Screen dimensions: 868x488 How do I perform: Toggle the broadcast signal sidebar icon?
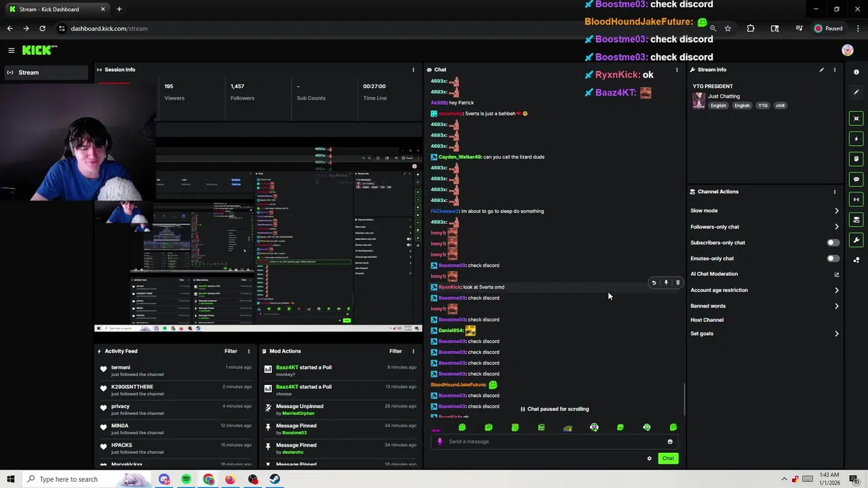pos(856,199)
